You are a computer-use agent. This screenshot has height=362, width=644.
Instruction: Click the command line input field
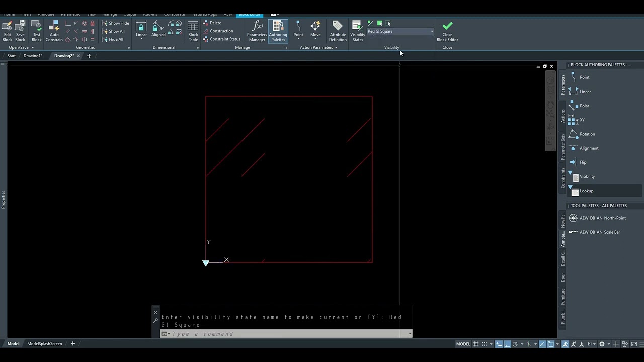pyautogui.click(x=289, y=334)
